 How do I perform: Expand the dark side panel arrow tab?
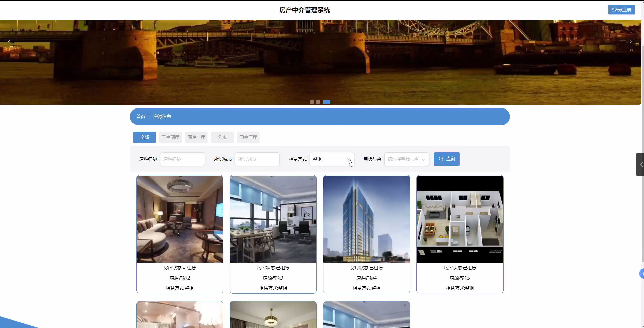tap(640, 165)
